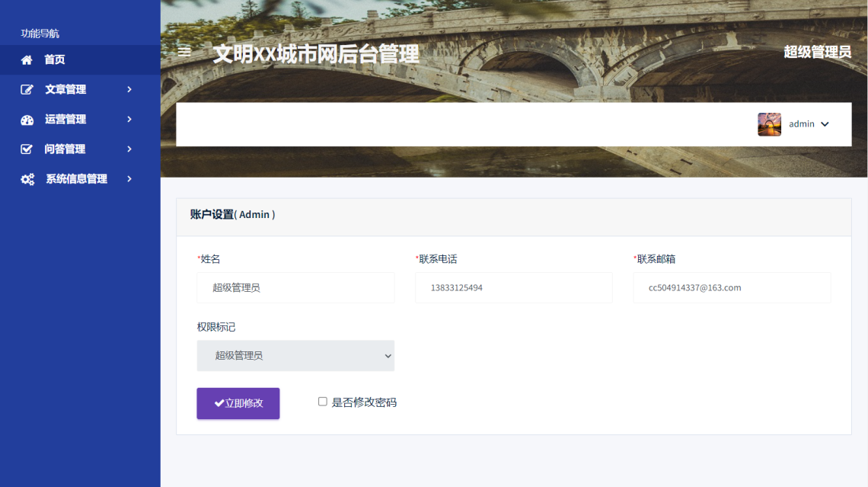This screenshot has height=487, width=868.
Task: Select 首页 in the navigation sidebar
Action: (x=53, y=59)
